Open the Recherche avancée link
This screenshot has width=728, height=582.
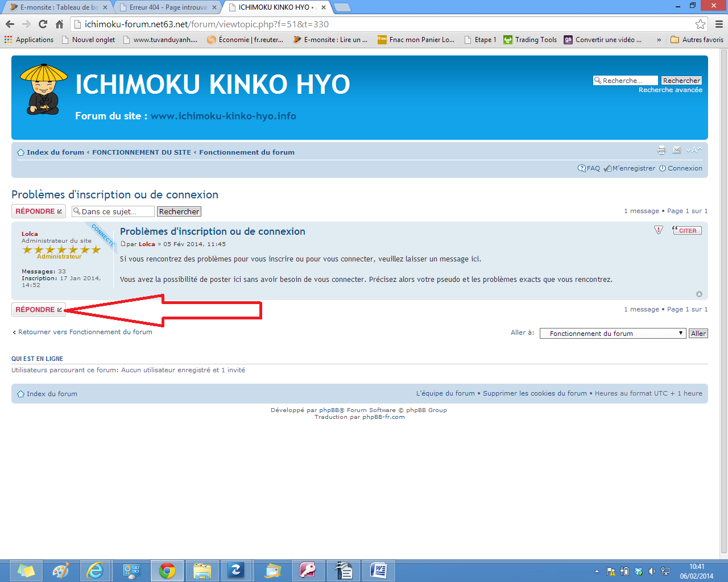[670, 90]
